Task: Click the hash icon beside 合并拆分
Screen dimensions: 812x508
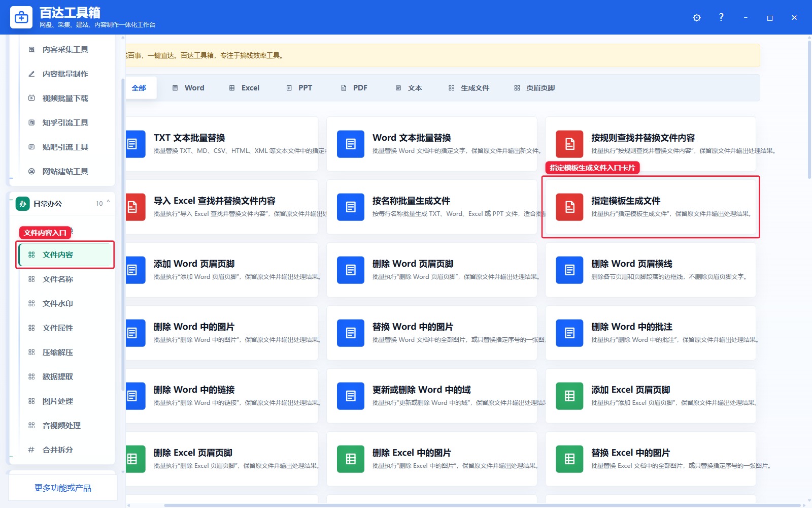Action: (x=31, y=450)
